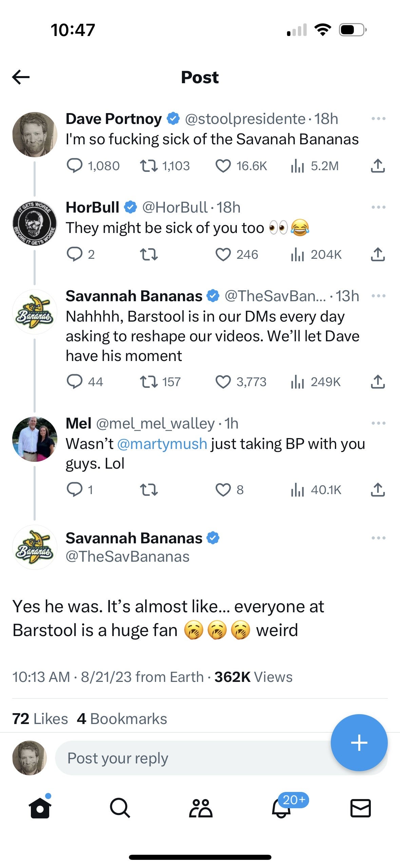Viewport: 400px width, 868px height.
Task: Tap the Post your reply field
Action: (x=190, y=758)
